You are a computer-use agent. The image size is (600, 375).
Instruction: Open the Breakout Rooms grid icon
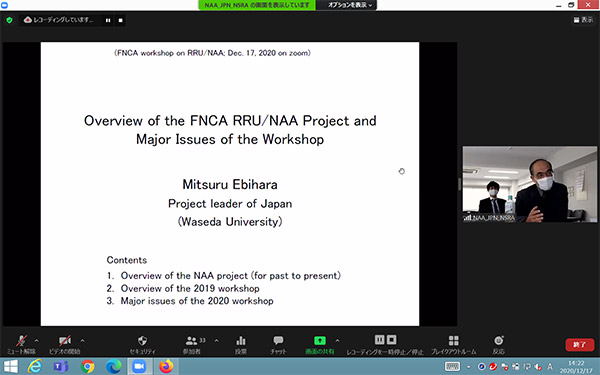click(x=453, y=340)
